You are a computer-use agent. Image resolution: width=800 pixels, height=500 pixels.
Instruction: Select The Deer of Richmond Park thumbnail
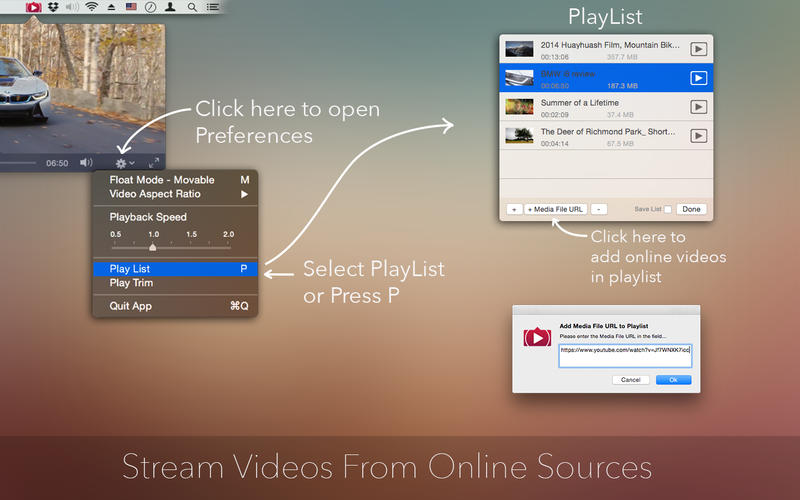(519, 136)
